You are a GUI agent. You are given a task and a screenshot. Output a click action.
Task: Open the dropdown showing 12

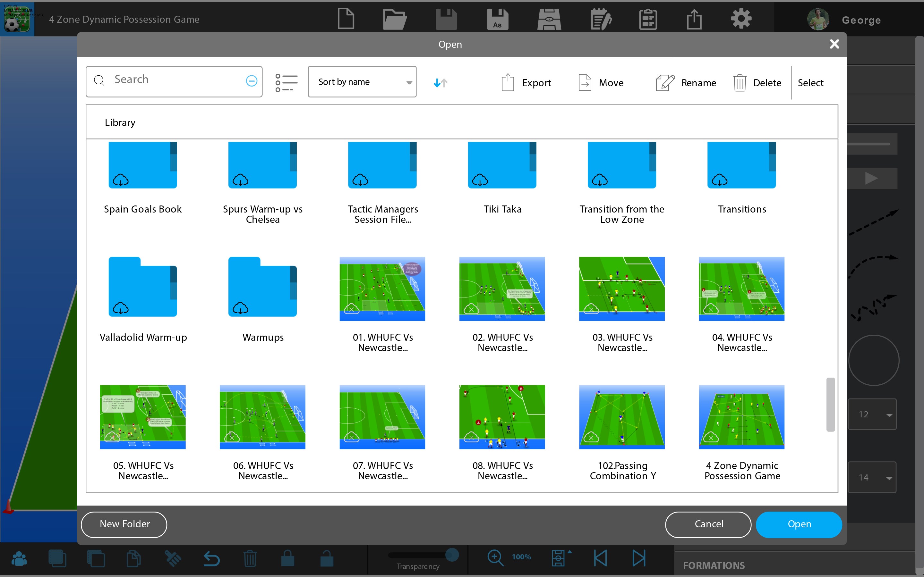click(872, 414)
